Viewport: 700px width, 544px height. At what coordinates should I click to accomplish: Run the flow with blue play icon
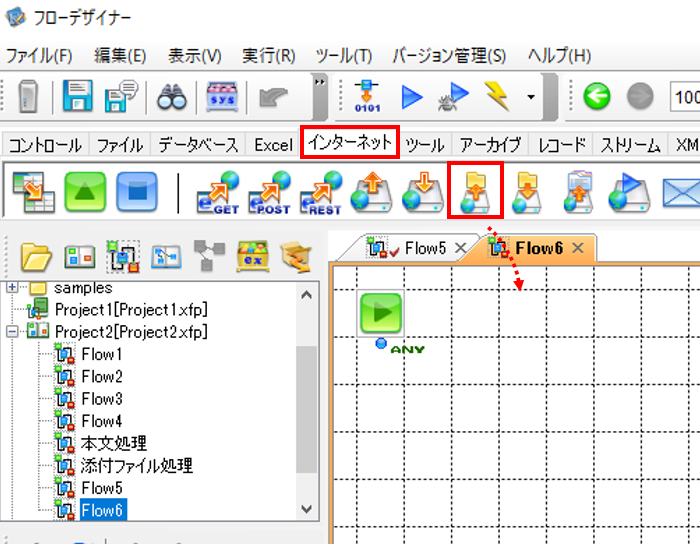(411, 97)
